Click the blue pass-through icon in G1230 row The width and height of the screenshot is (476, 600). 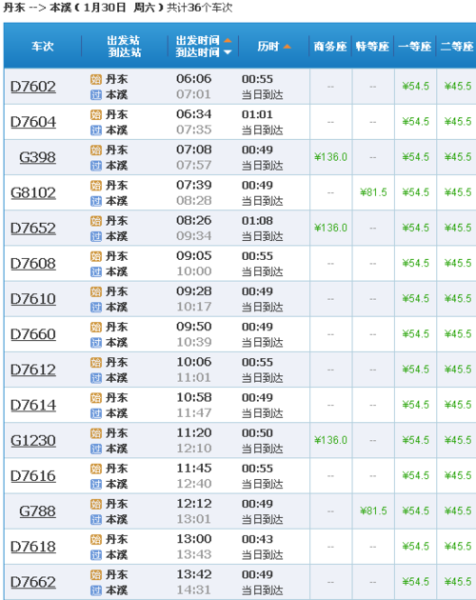click(96, 449)
